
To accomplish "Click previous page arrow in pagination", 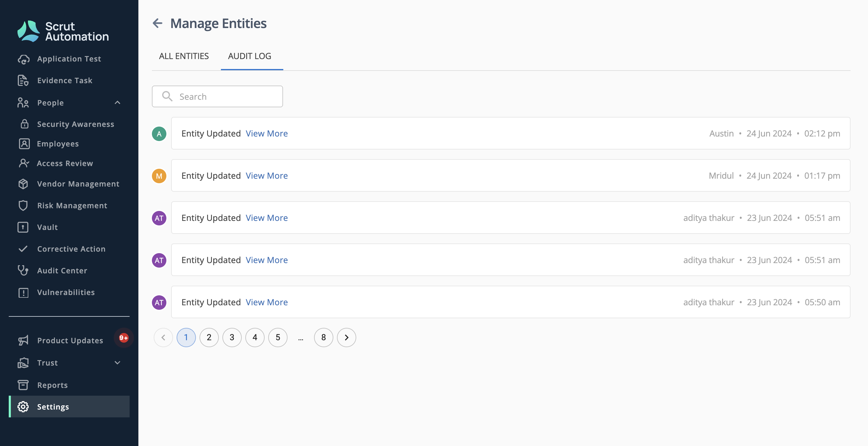I will pyautogui.click(x=163, y=338).
